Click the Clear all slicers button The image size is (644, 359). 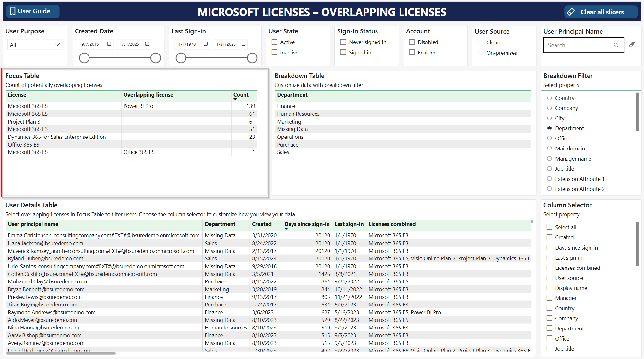coord(602,12)
